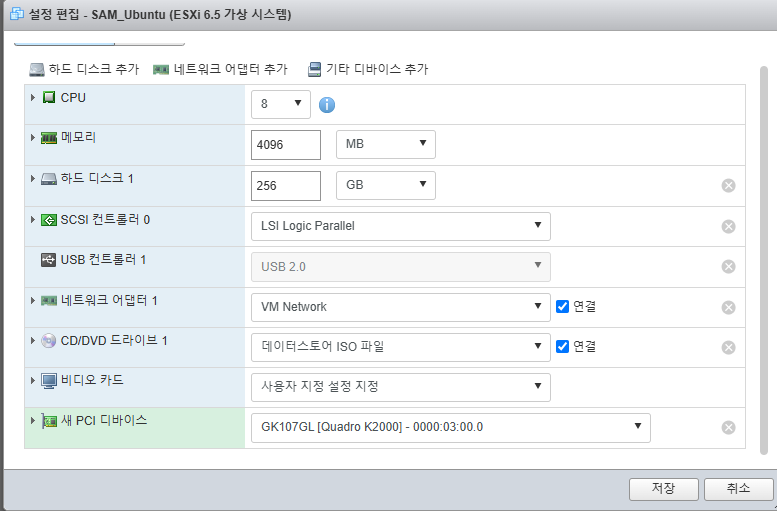The width and height of the screenshot is (777, 511).
Task: Remove network adapter 1
Action: tap(728, 307)
